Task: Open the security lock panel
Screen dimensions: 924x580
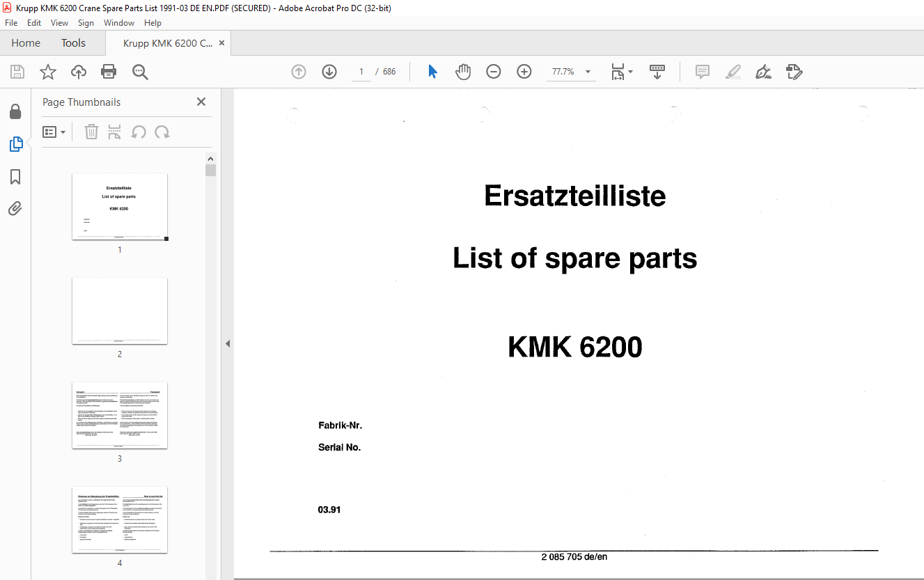Action: tap(15, 112)
